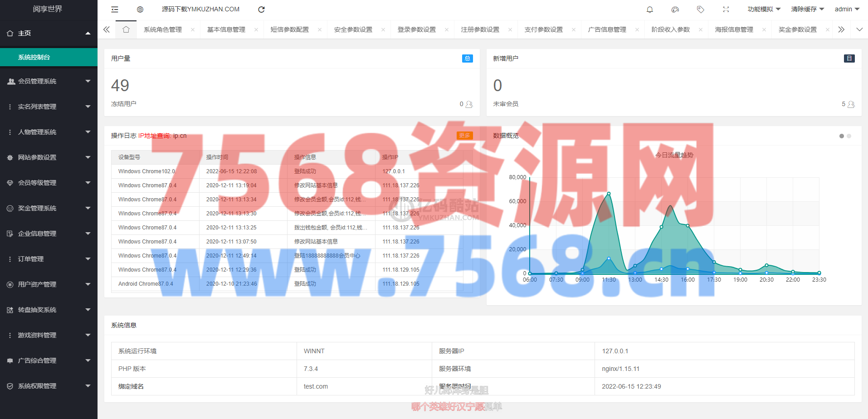This screenshot has width=868, height=419.
Task: Open the admin user dropdown
Action: click(847, 9)
